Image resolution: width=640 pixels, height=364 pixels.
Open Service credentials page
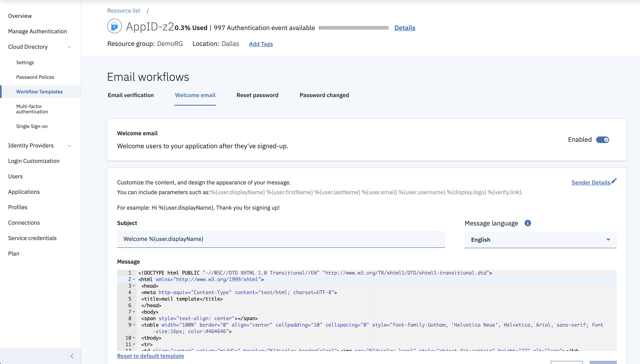click(x=32, y=238)
